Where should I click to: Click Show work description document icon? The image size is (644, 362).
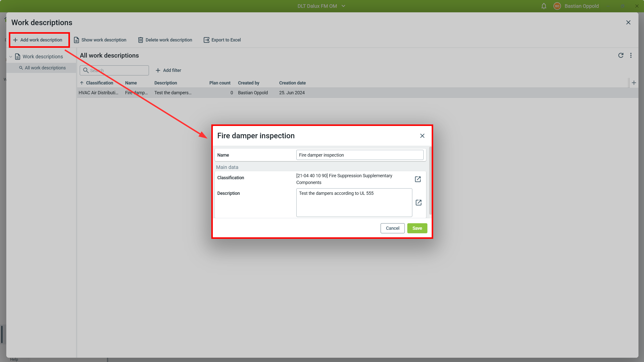[76, 40]
